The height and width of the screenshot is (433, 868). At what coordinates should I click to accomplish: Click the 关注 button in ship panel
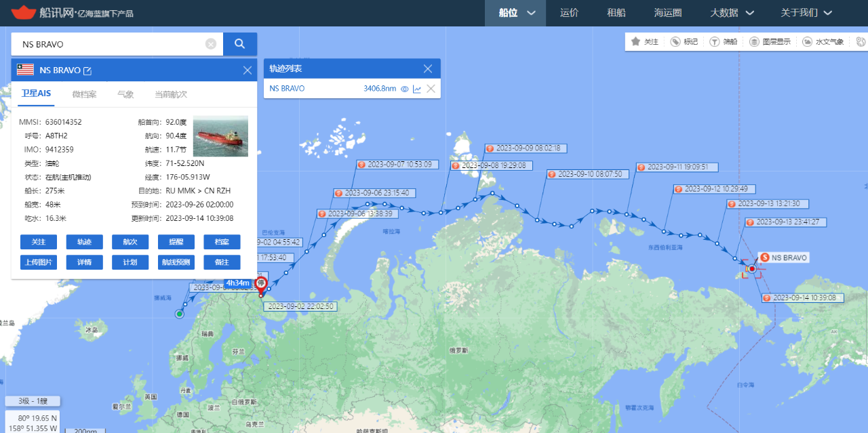tap(39, 242)
